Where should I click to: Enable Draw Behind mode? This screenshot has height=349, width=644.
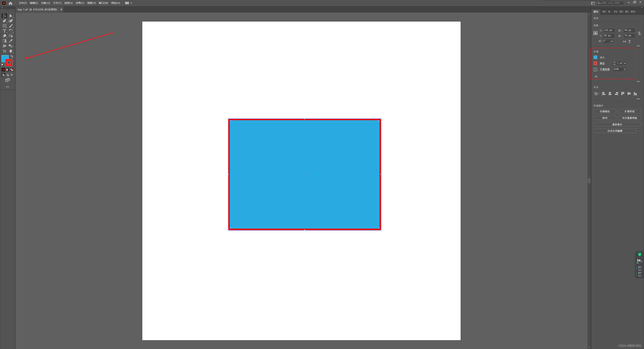point(8,75)
